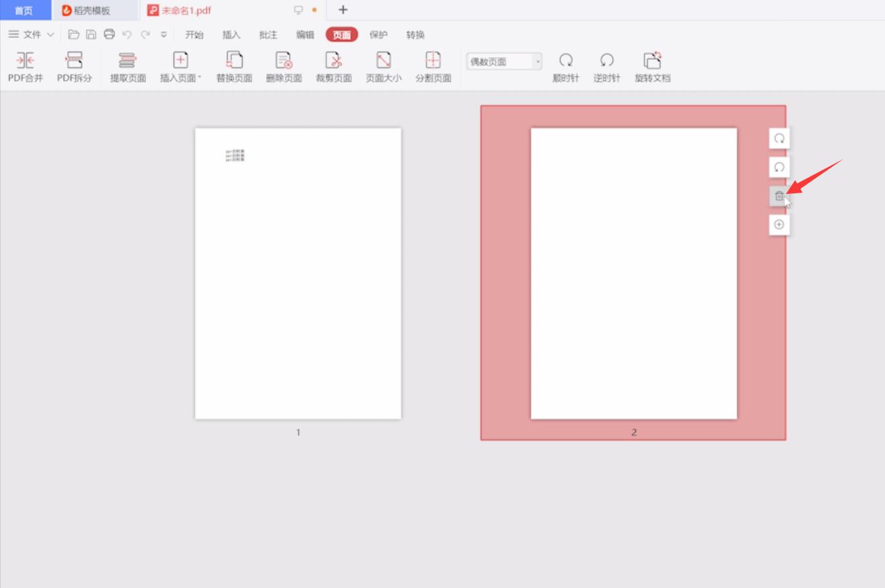Switch to the 开始 ribbon tab
885x588 pixels.
194,35
